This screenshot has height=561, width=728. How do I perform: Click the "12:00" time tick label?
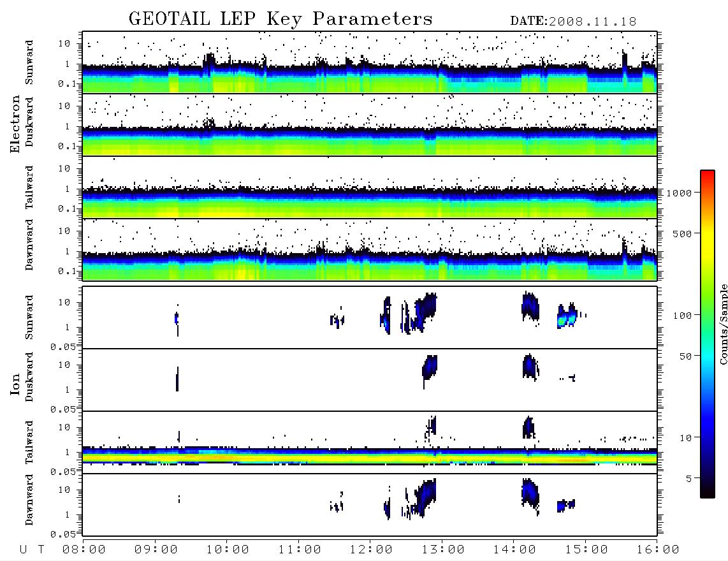point(371,550)
